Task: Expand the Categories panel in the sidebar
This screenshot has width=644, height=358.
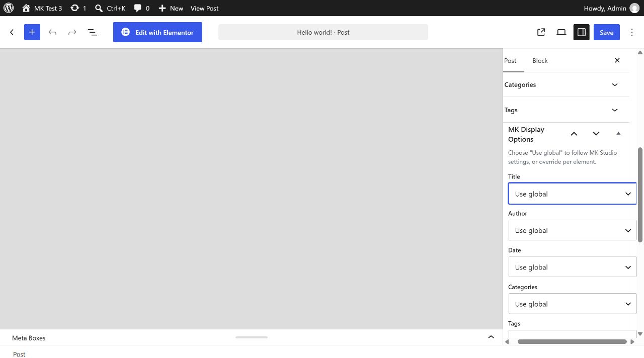Action: click(567, 84)
